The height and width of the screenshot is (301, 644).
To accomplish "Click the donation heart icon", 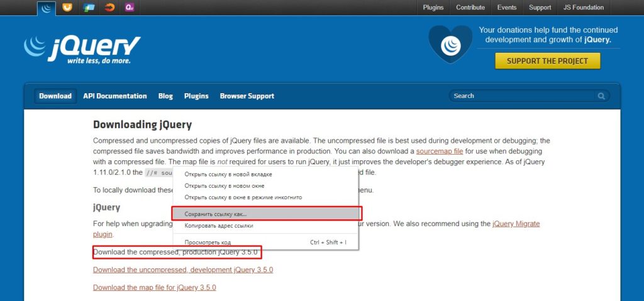I will click(450, 45).
